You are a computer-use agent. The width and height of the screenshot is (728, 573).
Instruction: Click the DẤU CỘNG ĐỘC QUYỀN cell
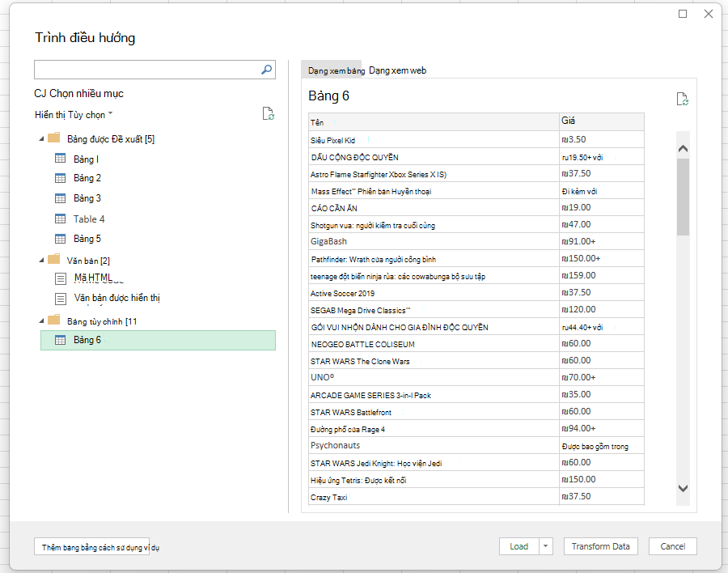(x=434, y=157)
